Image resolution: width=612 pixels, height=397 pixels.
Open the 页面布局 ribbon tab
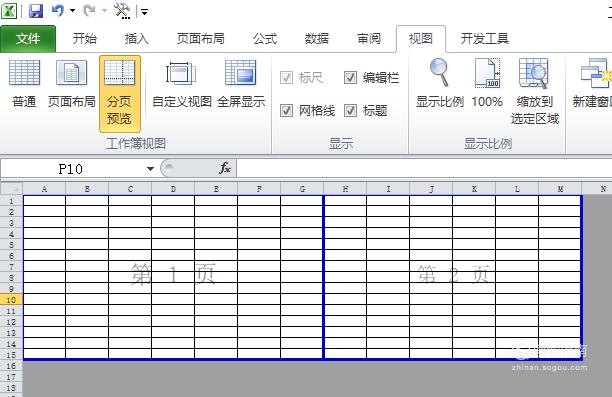coord(200,39)
